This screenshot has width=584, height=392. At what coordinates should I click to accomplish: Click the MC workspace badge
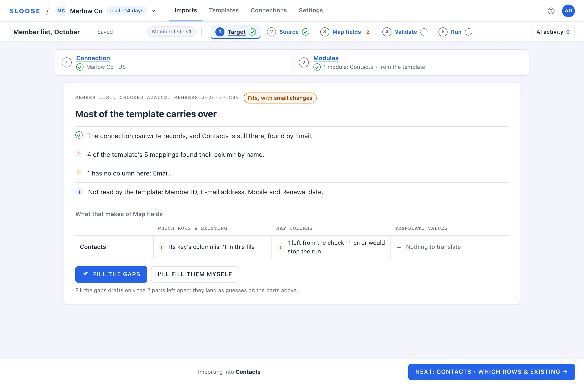[61, 11]
